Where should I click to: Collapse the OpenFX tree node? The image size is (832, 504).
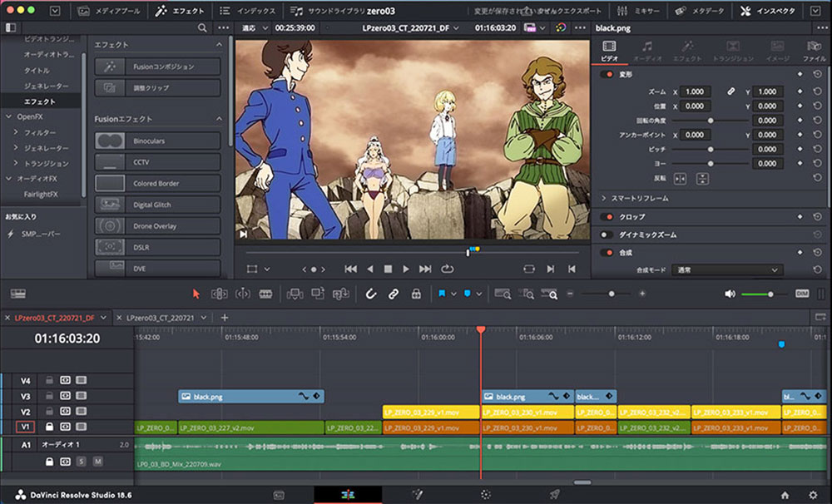coord(8,116)
